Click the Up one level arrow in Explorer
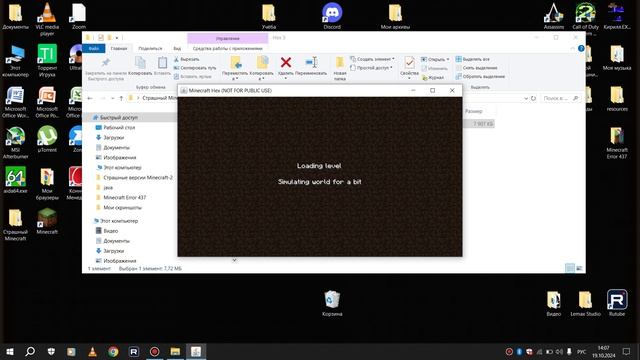640x360 pixels. tap(121, 98)
